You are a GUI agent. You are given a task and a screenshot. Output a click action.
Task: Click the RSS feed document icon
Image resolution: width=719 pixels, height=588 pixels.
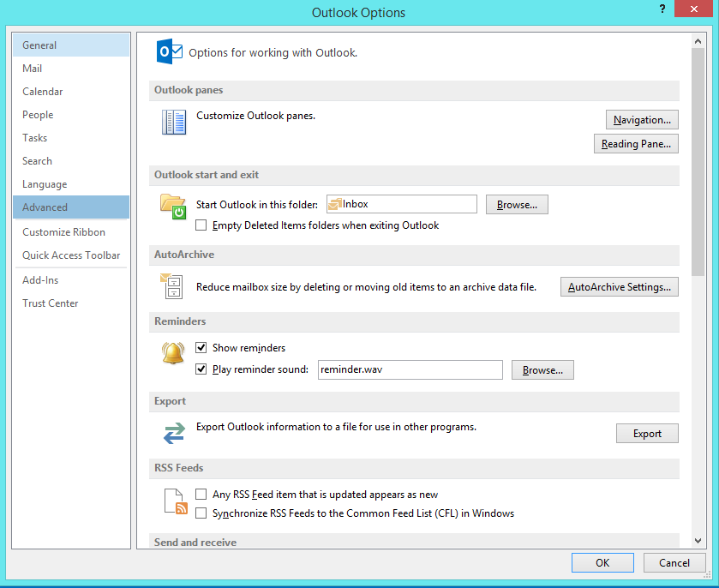click(x=175, y=501)
